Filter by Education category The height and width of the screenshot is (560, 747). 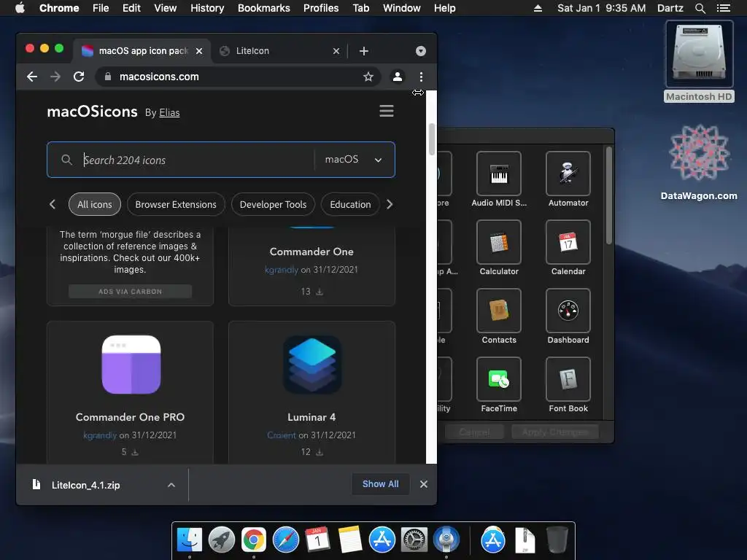350,204
